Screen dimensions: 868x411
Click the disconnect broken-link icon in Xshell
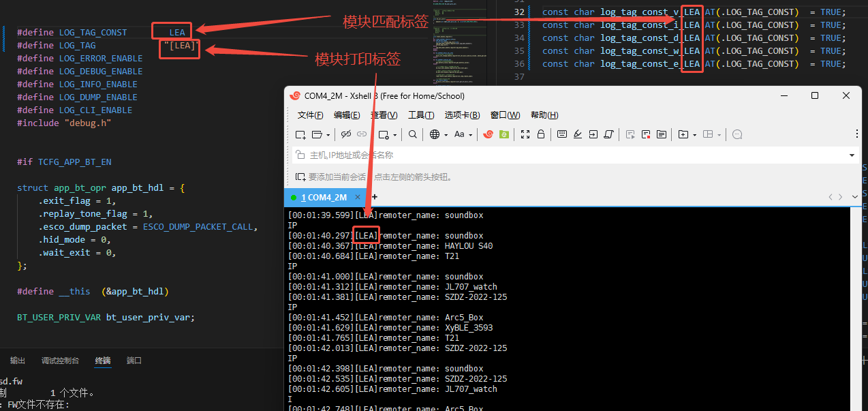pyautogui.click(x=346, y=134)
